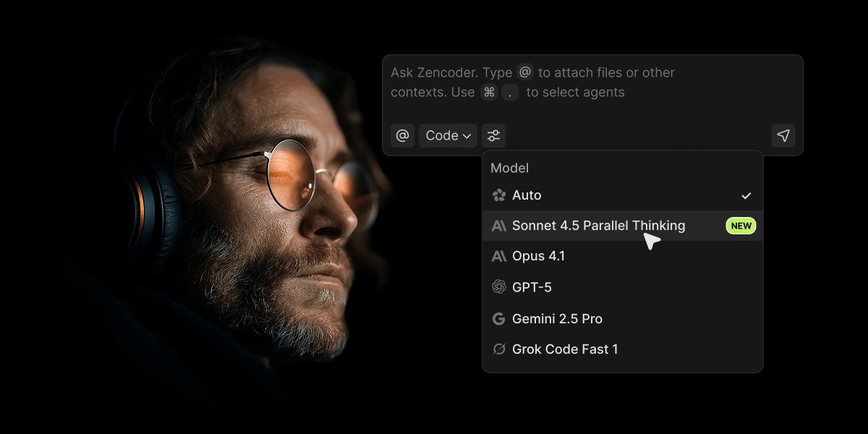The height and width of the screenshot is (434, 868).
Task: Click the @ attach context icon
Action: (403, 135)
